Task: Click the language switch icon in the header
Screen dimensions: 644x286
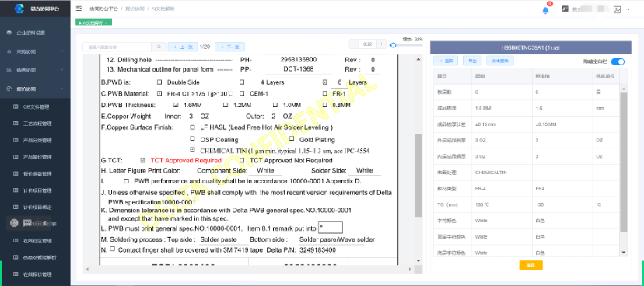Action: (565, 9)
